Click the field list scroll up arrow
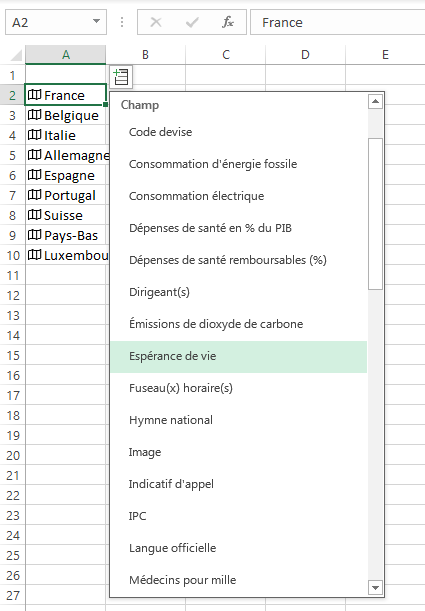Viewport: 425px width, 611px height. point(375,102)
